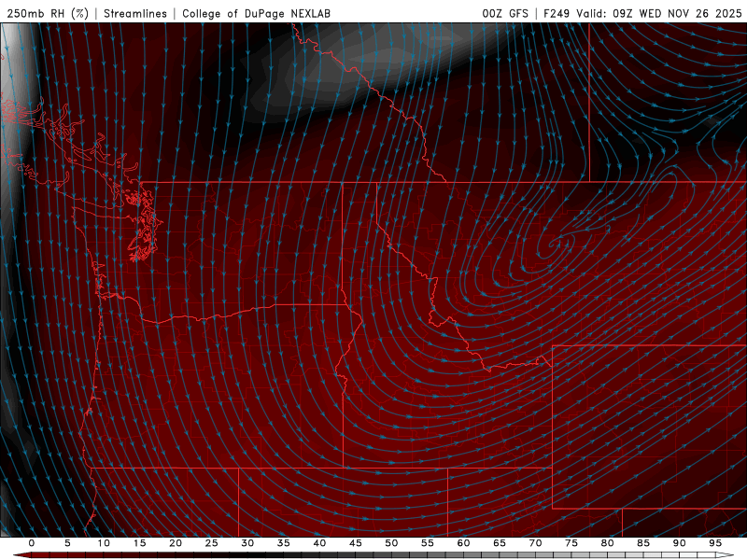Click the colorbar value label 45
Image resolution: width=747 pixels, height=560 pixels.
tap(356, 543)
